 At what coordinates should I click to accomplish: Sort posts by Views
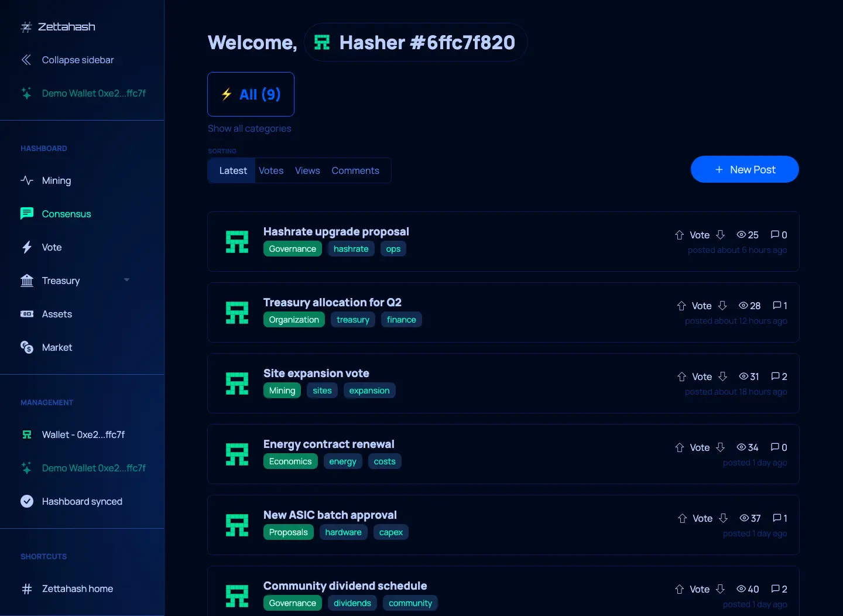[307, 170]
